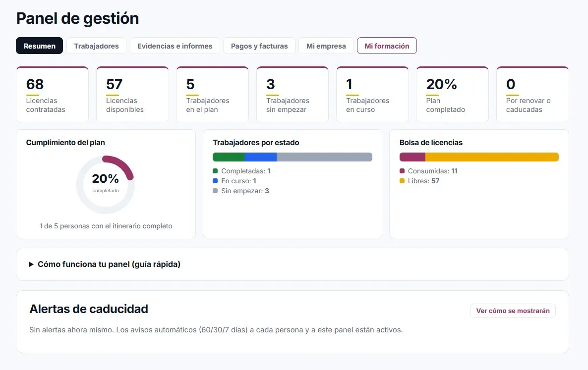Image resolution: width=588 pixels, height=370 pixels.
Task: Click the green Completadas bar segment
Action: pyautogui.click(x=229, y=157)
